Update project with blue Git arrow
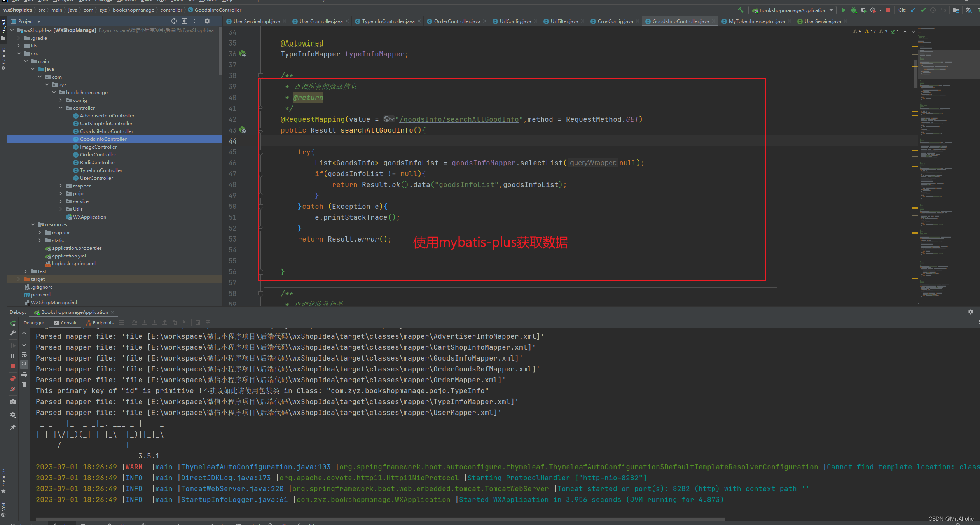Viewport: 980px width, 525px height. coord(913,10)
